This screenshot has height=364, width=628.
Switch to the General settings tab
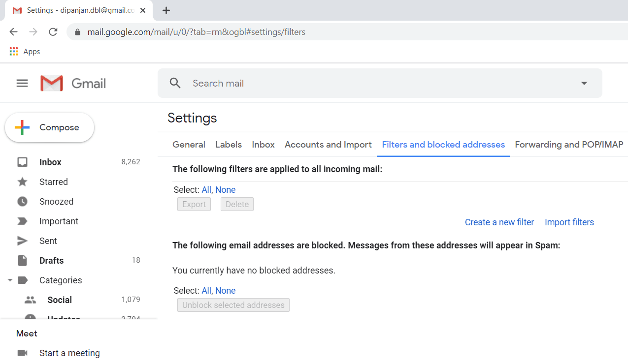pyautogui.click(x=189, y=145)
